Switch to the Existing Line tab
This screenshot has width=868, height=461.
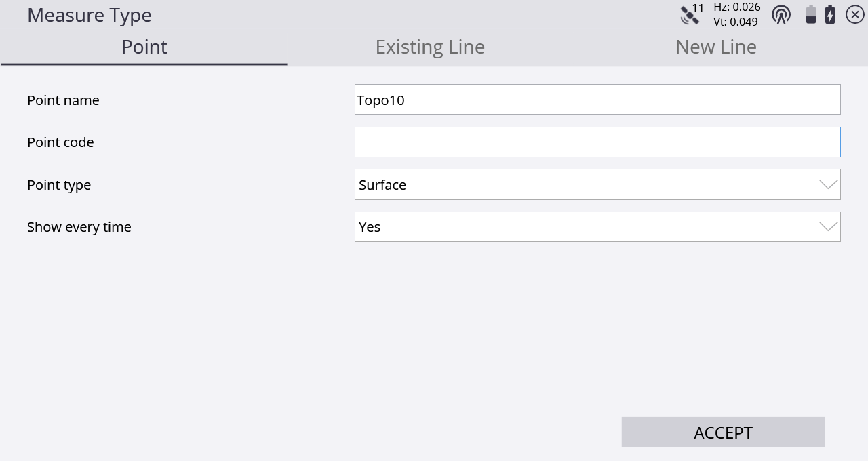pos(430,47)
